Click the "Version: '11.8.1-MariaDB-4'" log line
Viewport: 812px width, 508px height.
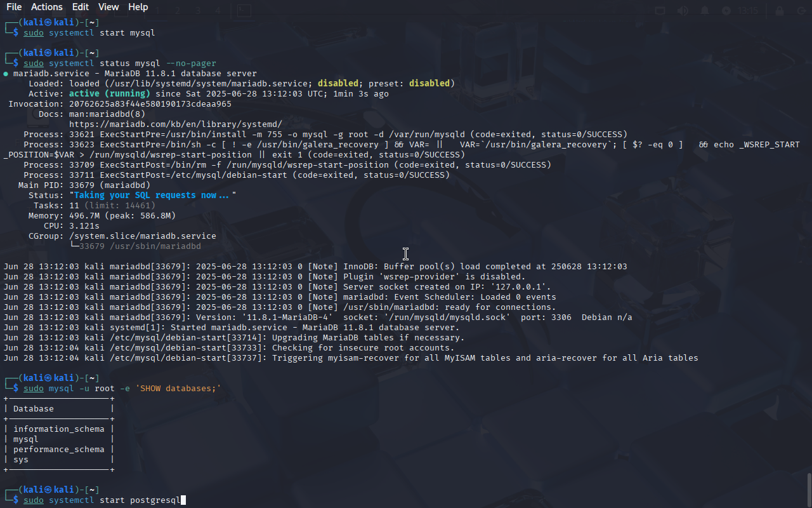coord(318,317)
